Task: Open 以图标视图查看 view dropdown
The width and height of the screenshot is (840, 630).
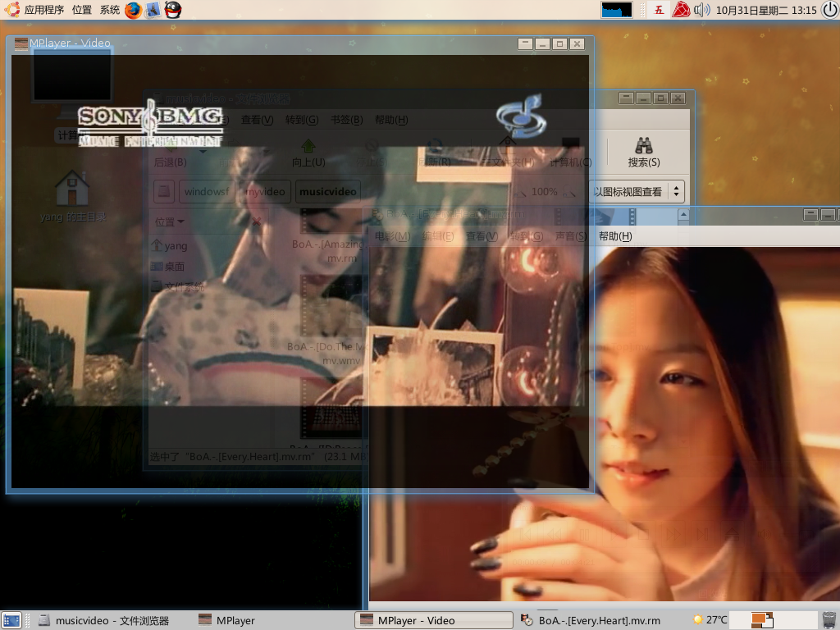Action: click(637, 192)
